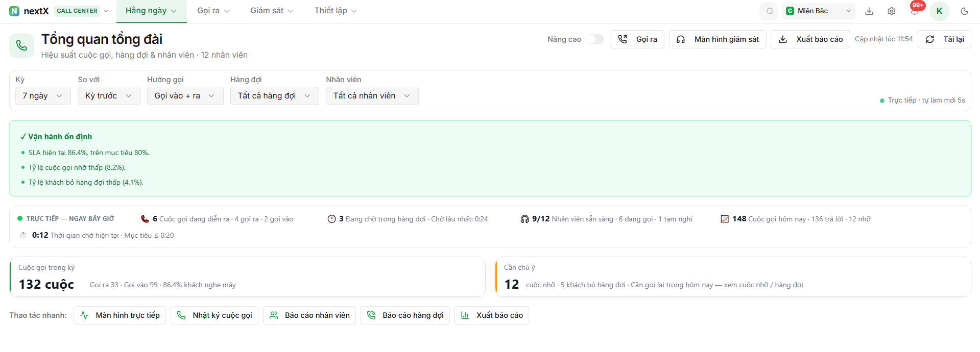980x352 pixels.
Task: Click the download icon in top bar
Action: pyautogui.click(x=869, y=11)
